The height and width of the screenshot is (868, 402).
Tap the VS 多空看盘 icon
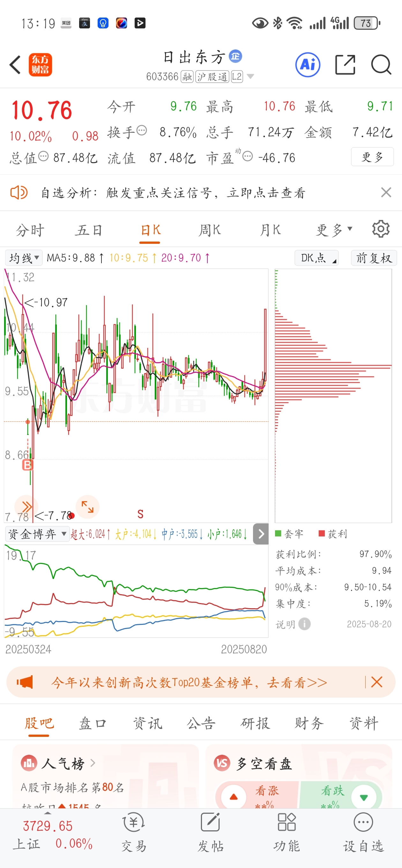tap(222, 763)
